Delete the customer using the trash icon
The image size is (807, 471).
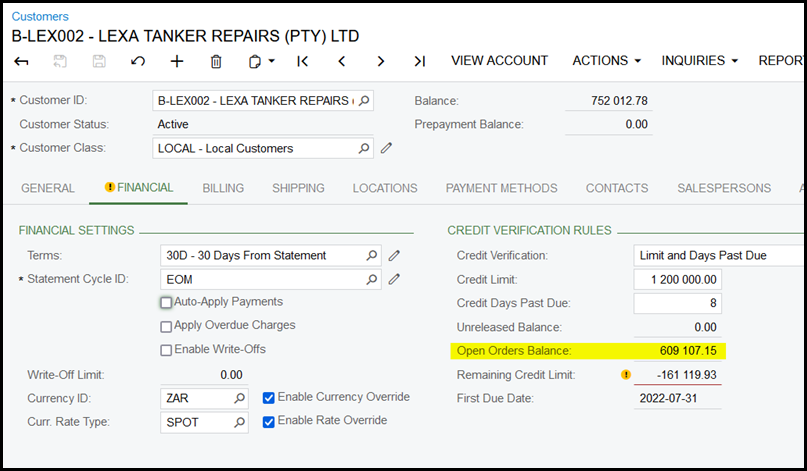coord(216,61)
